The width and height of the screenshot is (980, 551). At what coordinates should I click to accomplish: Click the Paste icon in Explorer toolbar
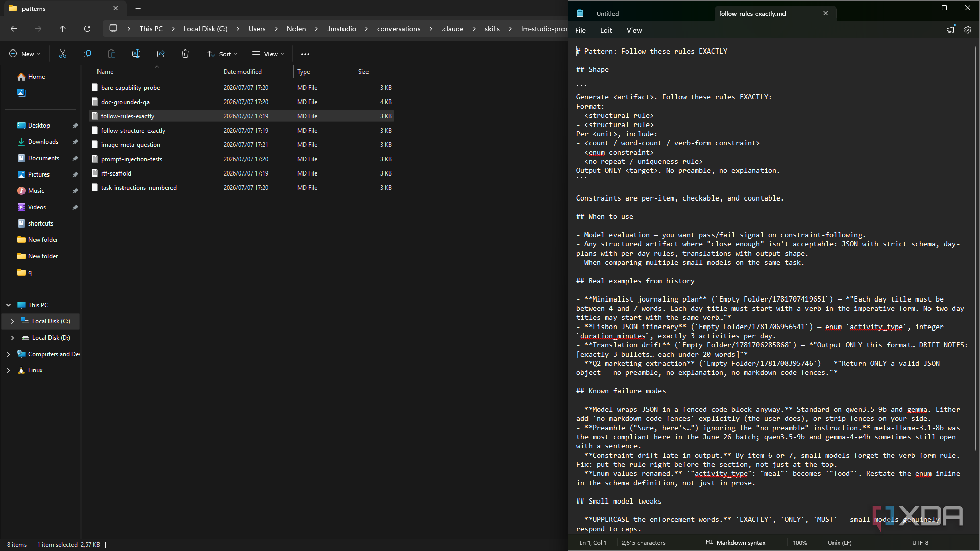(x=112, y=54)
